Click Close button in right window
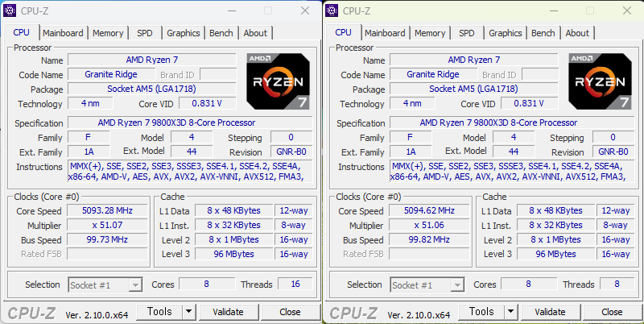The image size is (644, 324). point(612,312)
